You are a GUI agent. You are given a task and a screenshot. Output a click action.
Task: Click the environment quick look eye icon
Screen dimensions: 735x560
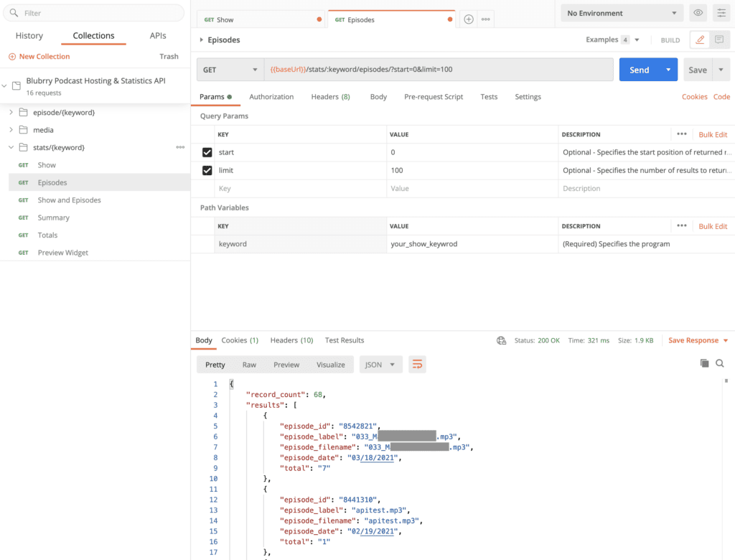(x=697, y=13)
